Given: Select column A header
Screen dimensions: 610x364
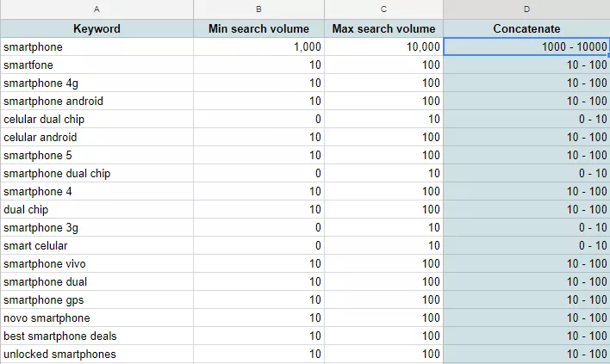Looking at the screenshot, I should tap(96, 9).
